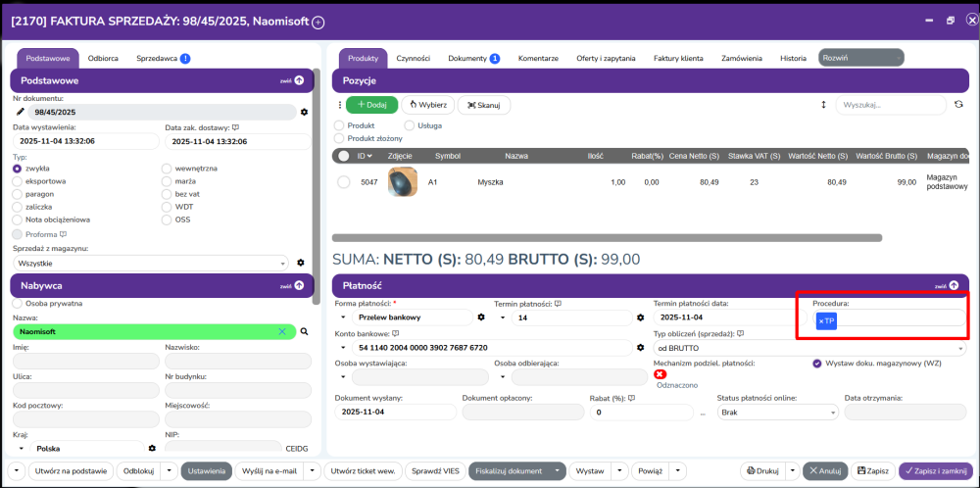Open the Typ obliczeń od BRUTTO dropdown
The height and width of the screenshot is (488, 980).
click(809, 348)
